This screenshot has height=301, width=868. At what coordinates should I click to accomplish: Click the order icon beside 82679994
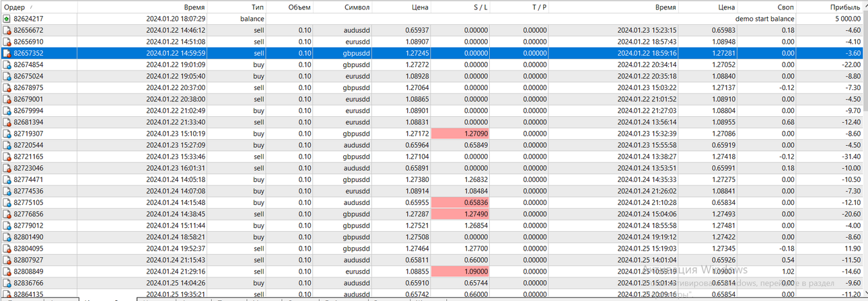(7, 110)
